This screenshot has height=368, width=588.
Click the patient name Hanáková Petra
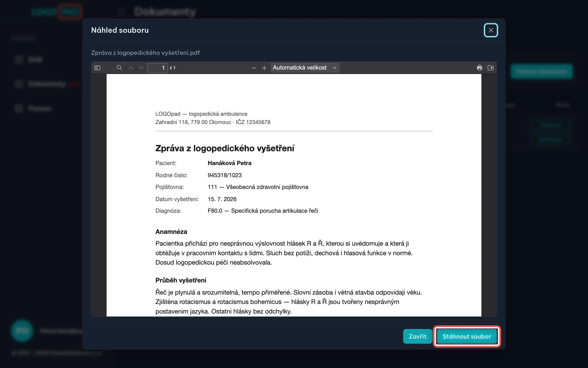tap(230, 163)
